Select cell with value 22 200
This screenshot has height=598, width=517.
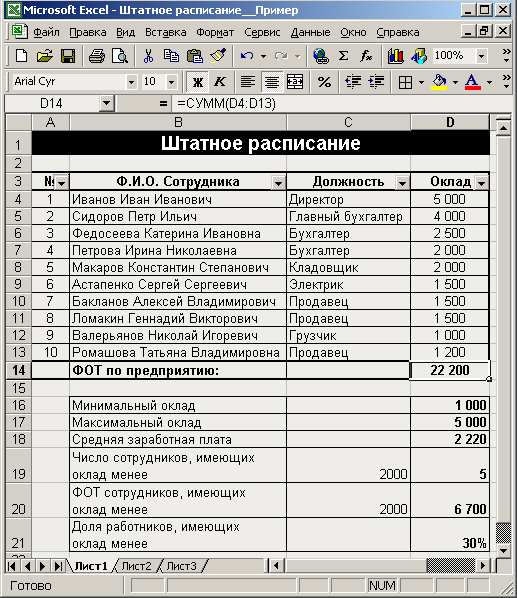coord(450,370)
